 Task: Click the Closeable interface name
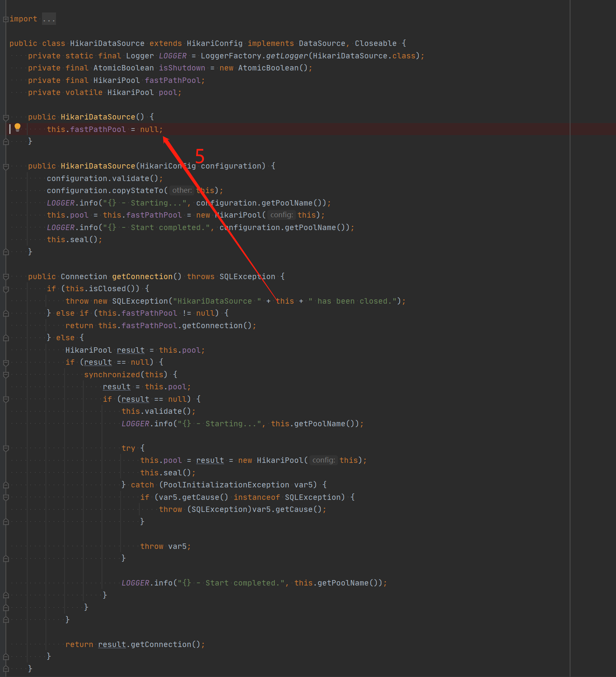point(376,43)
